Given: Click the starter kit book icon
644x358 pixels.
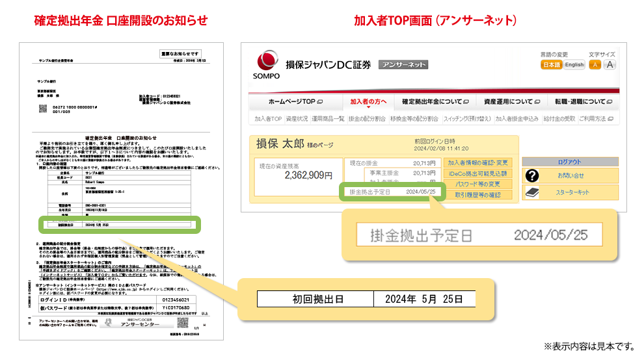Looking at the screenshot, I should [x=532, y=192].
